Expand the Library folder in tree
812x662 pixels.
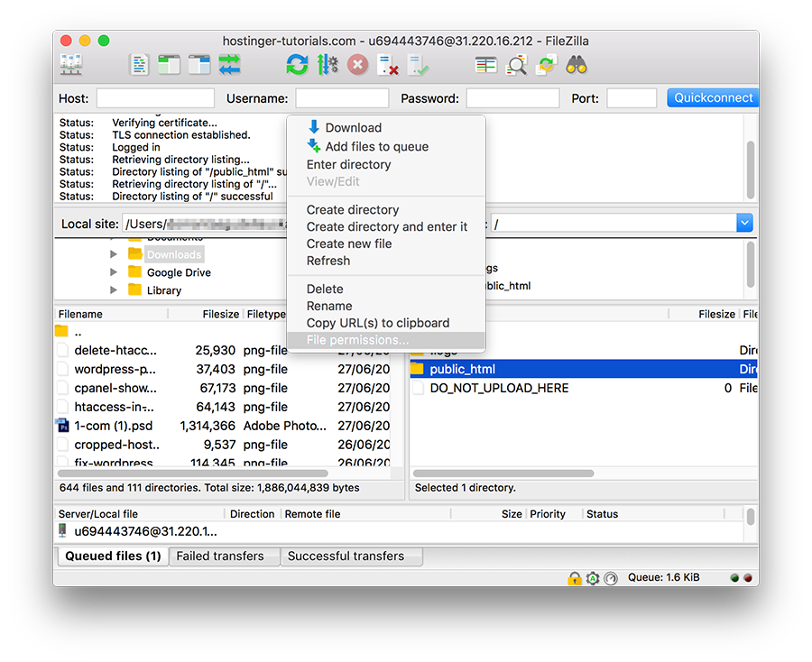[x=114, y=290]
